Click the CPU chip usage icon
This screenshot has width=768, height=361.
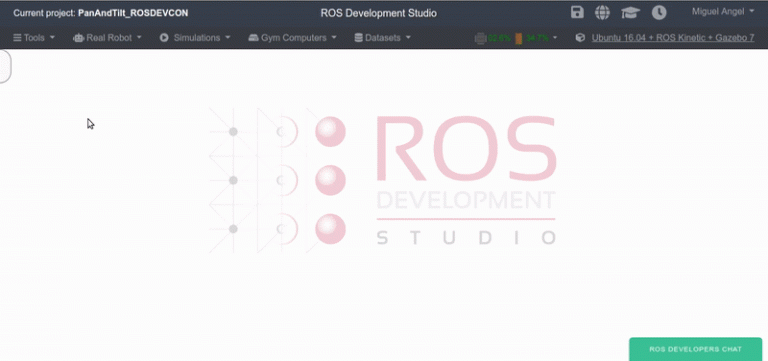click(480, 38)
